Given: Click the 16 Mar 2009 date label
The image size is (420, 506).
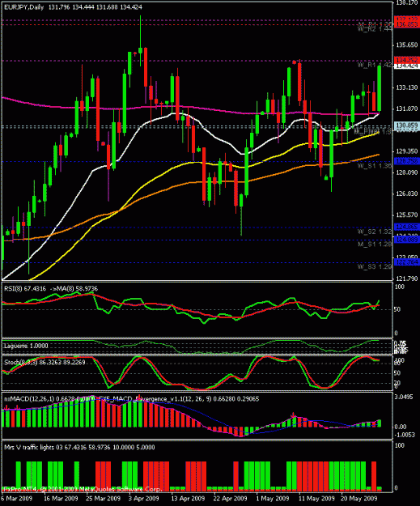Looking at the screenshot, I should pyautogui.click(x=61, y=499).
